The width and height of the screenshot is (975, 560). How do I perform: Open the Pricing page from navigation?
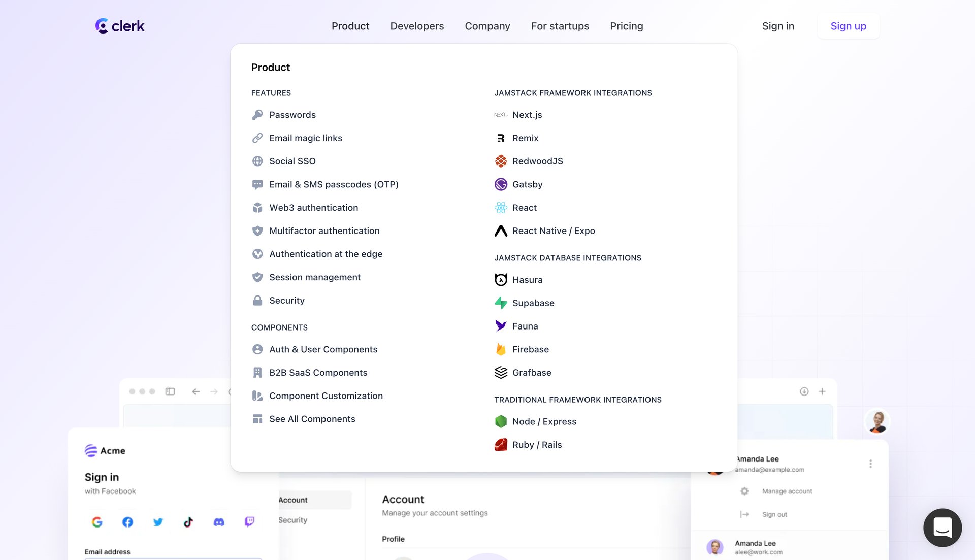coord(626,26)
